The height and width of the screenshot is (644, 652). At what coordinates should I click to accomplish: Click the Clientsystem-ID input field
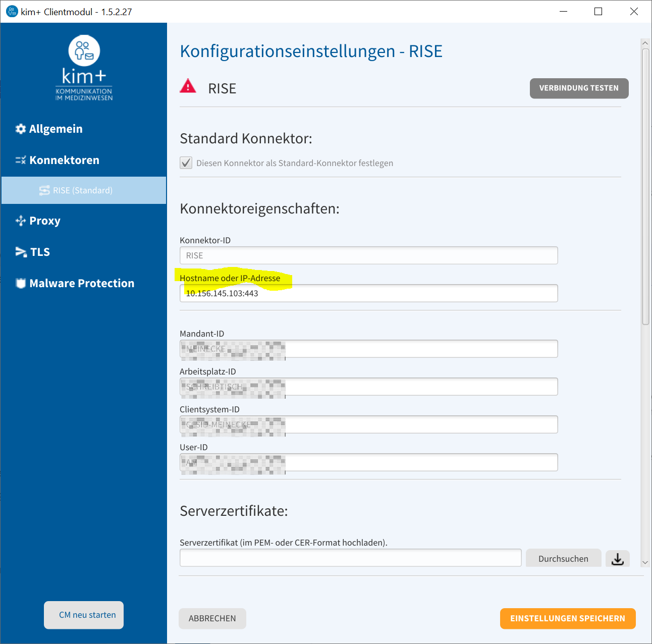coord(369,424)
